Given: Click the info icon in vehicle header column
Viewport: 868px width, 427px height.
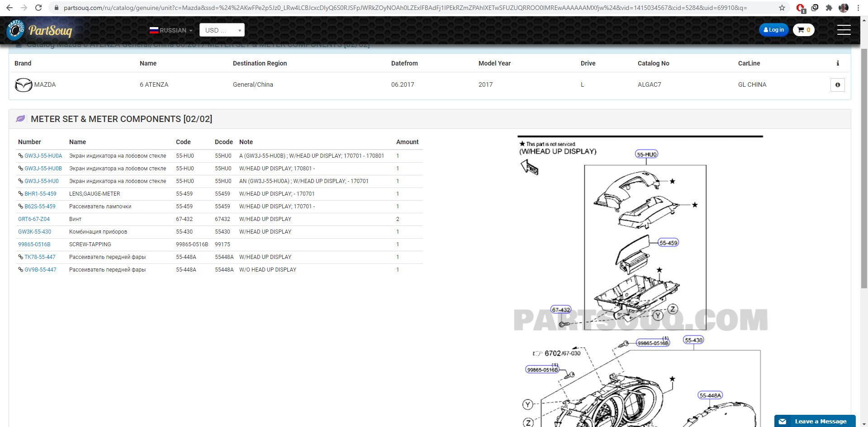Looking at the screenshot, I should 838,63.
